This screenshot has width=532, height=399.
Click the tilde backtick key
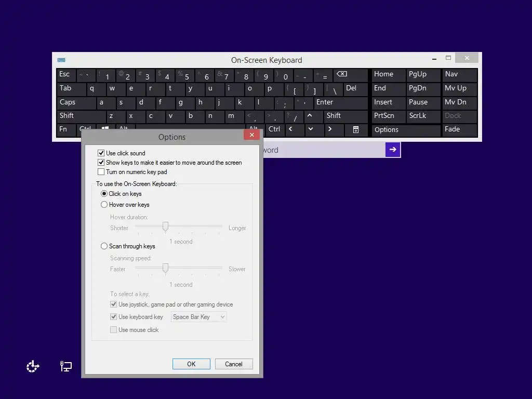click(86, 75)
